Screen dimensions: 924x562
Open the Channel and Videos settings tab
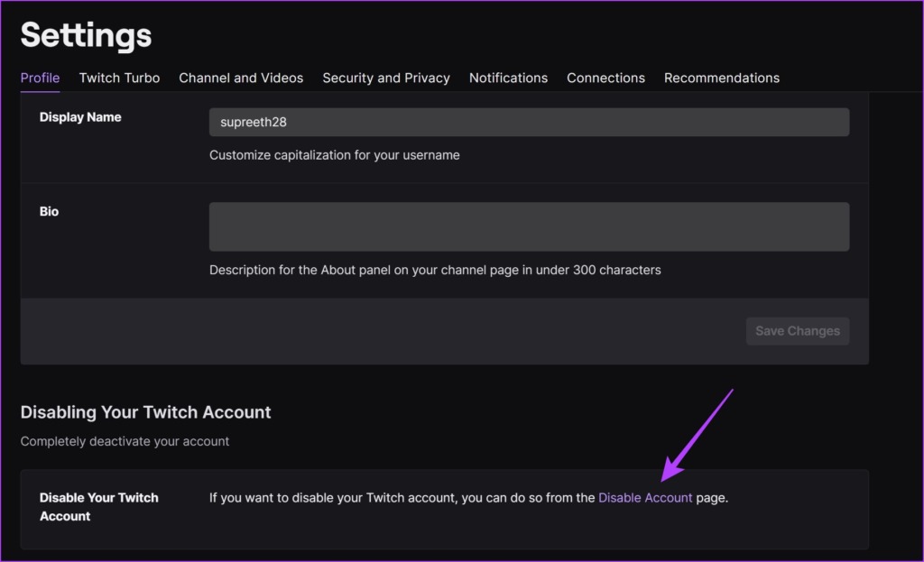(x=241, y=78)
